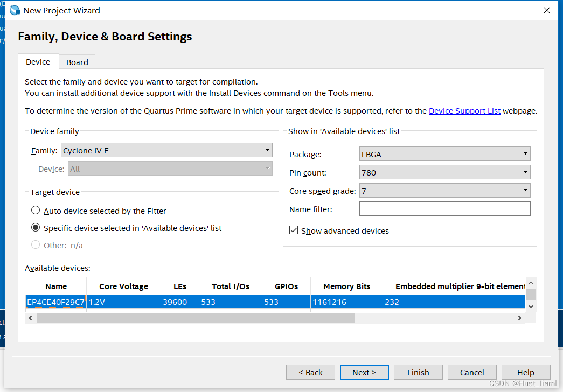Click the Quartus logo icon in title bar
The height and width of the screenshot is (392, 563).
coord(15,10)
